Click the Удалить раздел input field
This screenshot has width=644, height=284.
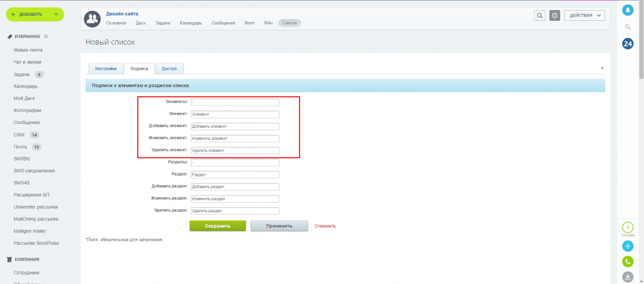[235, 211]
